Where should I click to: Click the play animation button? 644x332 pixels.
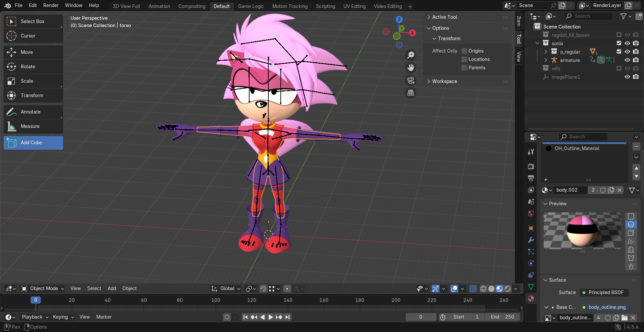point(271,317)
